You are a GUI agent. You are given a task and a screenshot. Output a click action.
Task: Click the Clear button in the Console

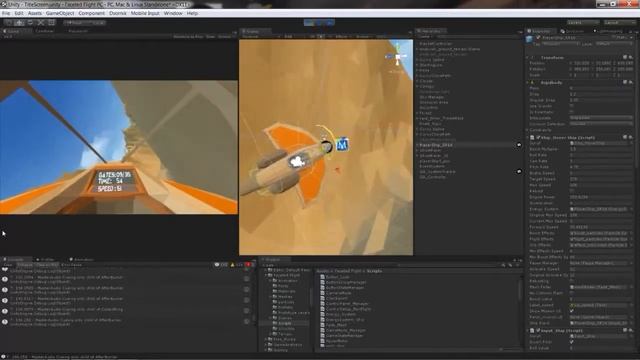[x=8, y=265]
